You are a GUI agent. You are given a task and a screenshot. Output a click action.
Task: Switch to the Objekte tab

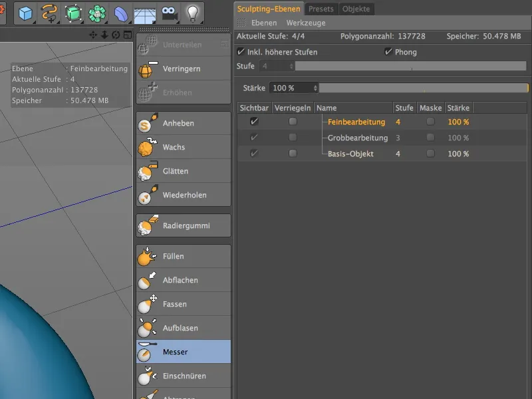click(357, 9)
